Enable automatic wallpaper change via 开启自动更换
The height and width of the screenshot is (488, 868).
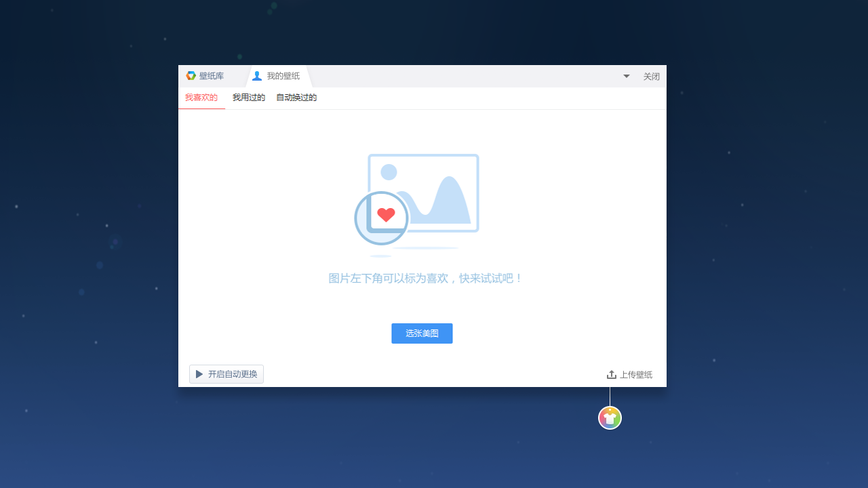(226, 374)
